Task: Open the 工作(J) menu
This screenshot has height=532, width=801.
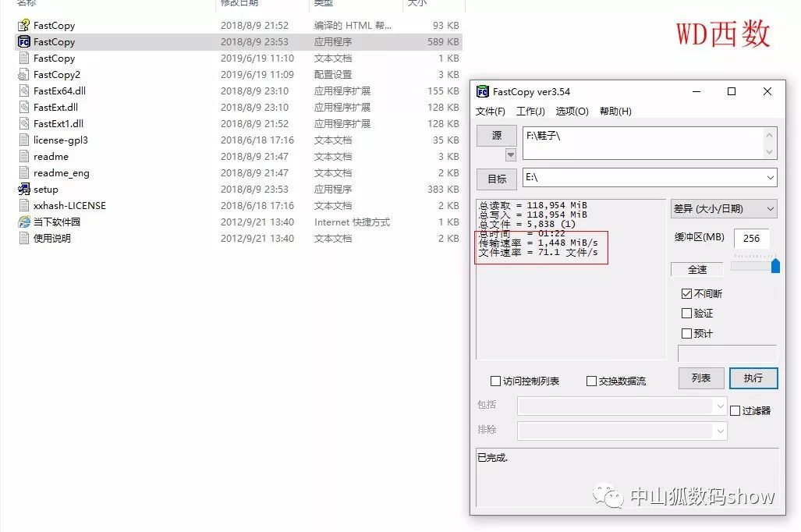Action: (532, 111)
